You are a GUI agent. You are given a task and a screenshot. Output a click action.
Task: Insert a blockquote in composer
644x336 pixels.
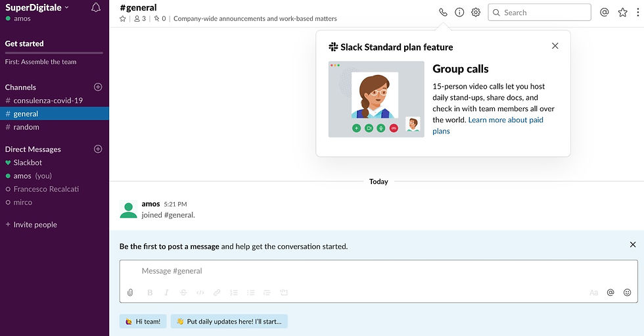point(267,293)
